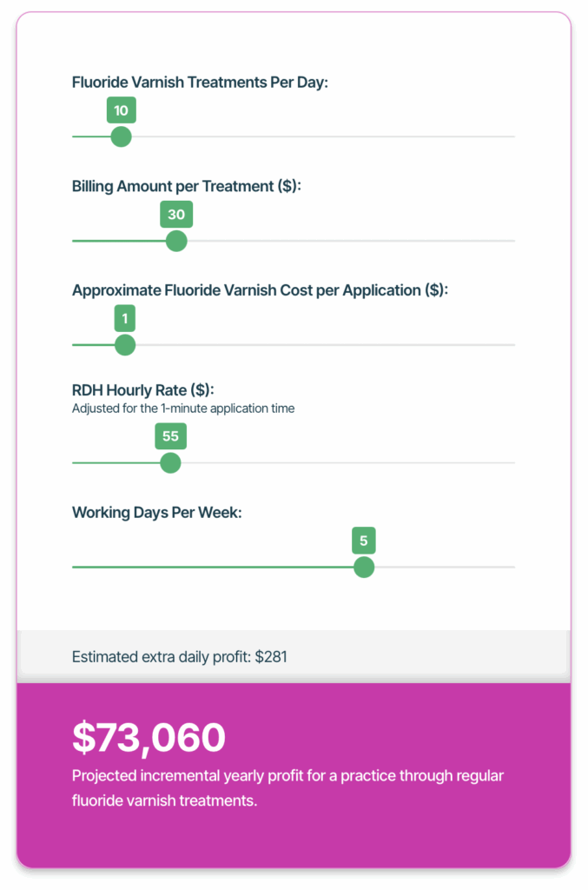Click the value bubble showing 5 working days

pyautogui.click(x=364, y=541)
